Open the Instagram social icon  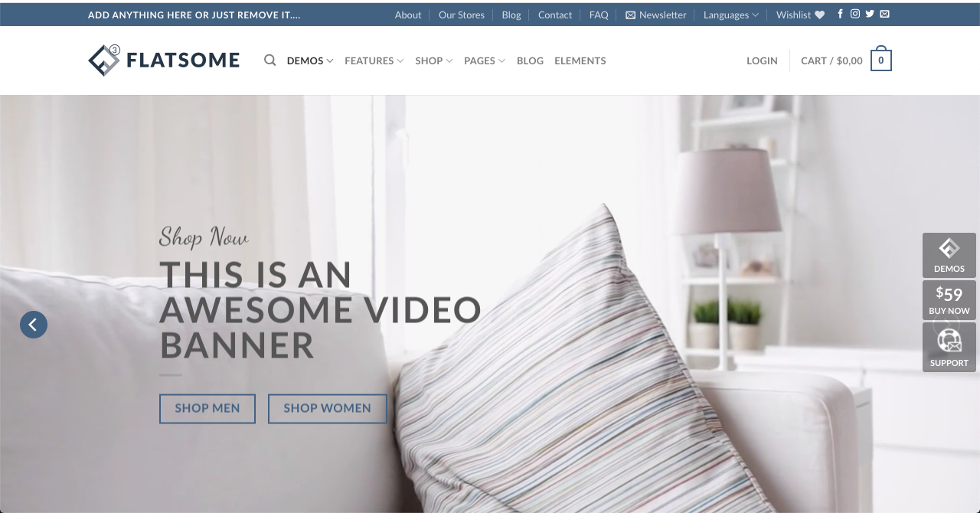point(855,14)
